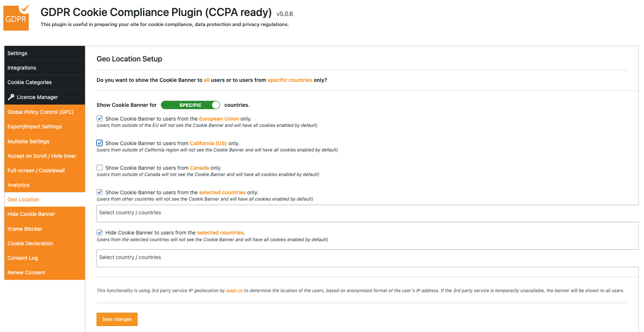Uncheck the California (US) banner checkbox
This screenshot has height=332, width=644.
point(100,143)
